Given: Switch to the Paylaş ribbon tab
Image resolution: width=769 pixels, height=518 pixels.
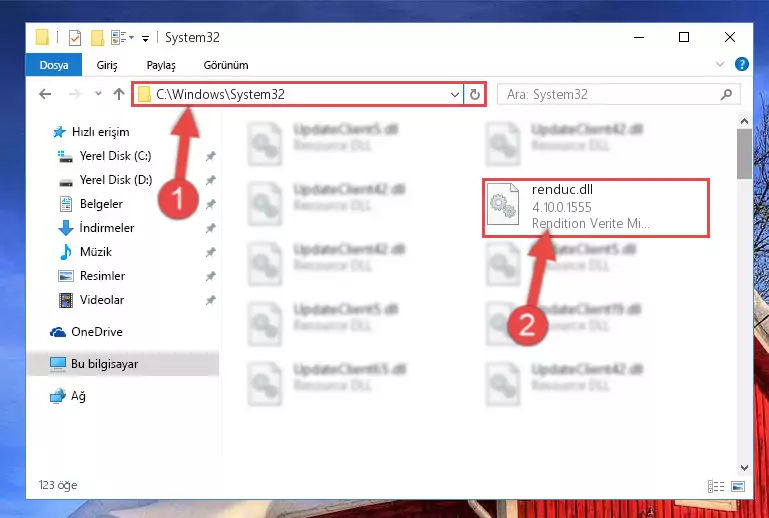Looking at the screenshot, I should (x=161, y=65).
